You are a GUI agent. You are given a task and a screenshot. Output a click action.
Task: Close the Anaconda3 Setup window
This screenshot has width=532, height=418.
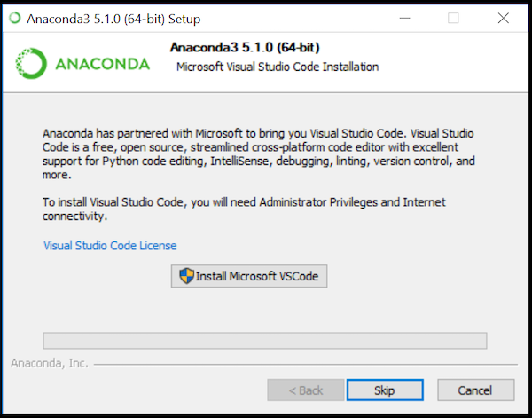click(503, 18)
